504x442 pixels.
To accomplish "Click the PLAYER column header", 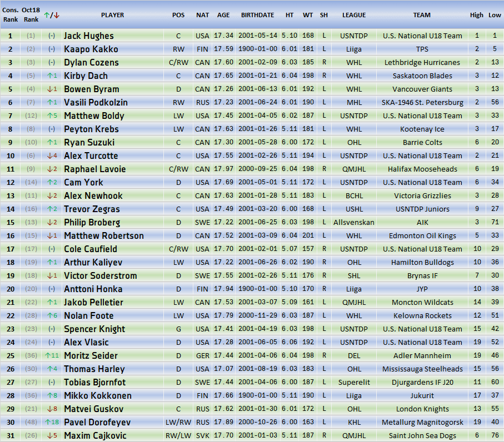I will 112,15.
